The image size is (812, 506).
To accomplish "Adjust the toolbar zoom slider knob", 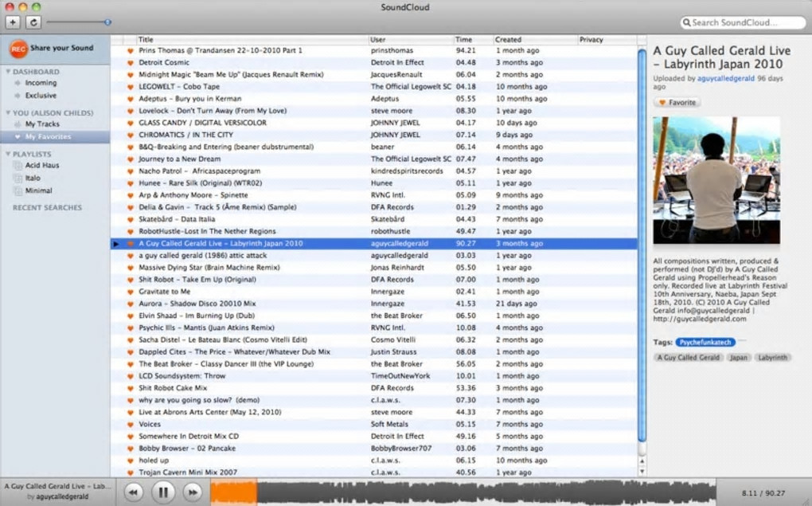I will point(107,22).
